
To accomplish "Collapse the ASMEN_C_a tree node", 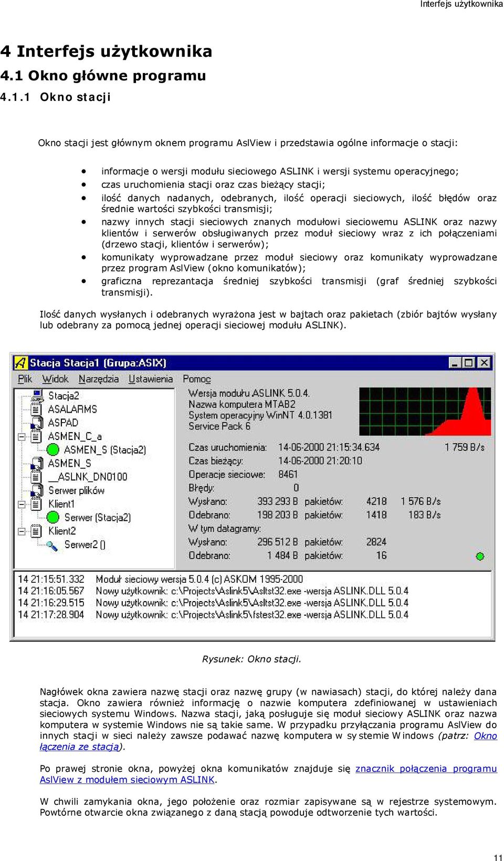I will pos(22,436).
